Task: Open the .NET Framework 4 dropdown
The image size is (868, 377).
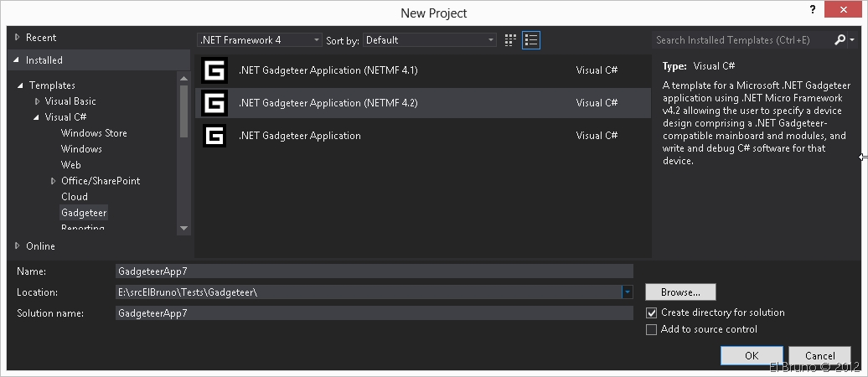Action: click(x=260, y=40)
